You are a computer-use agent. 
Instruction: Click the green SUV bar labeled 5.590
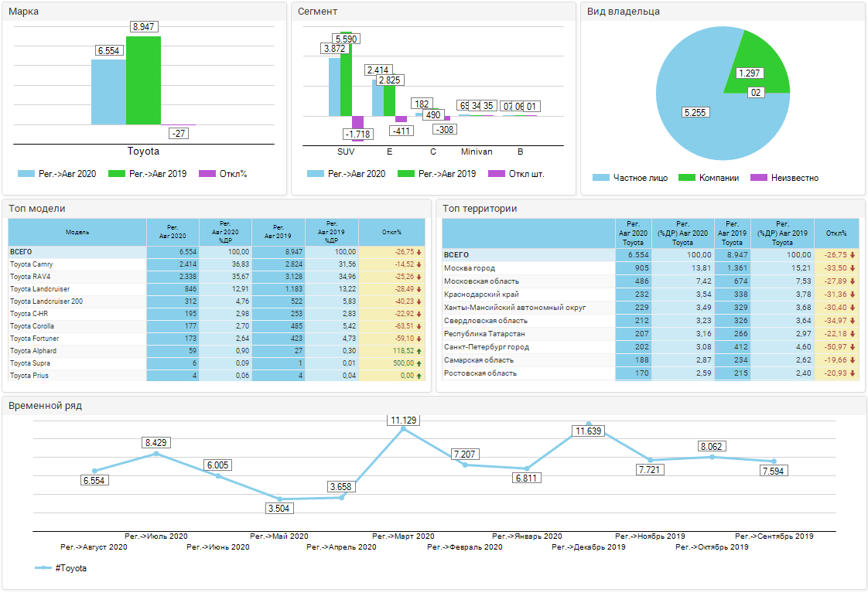pyautogui.click(x=346, y=74)
